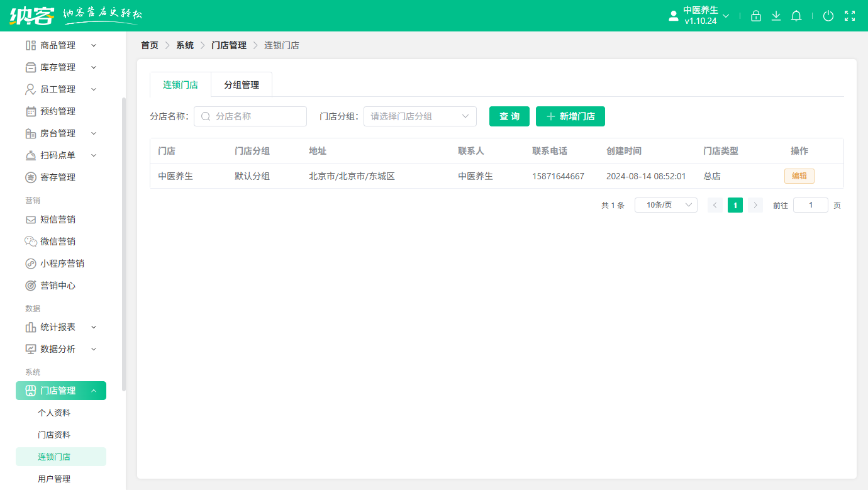Expand the 商品管理 chevron
This screenshot has width=868, height=490.
[94, 45]
